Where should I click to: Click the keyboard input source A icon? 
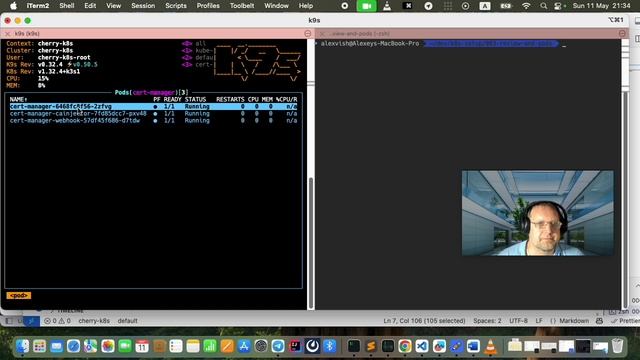[484, 6]
